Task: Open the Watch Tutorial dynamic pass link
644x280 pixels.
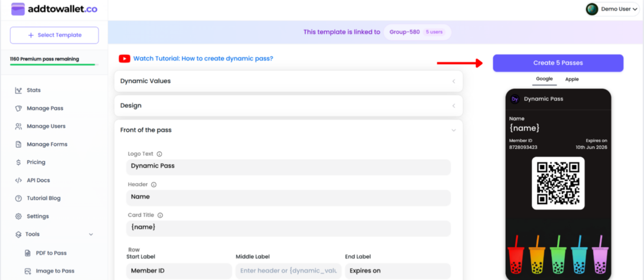Action: tap(203, 58)
